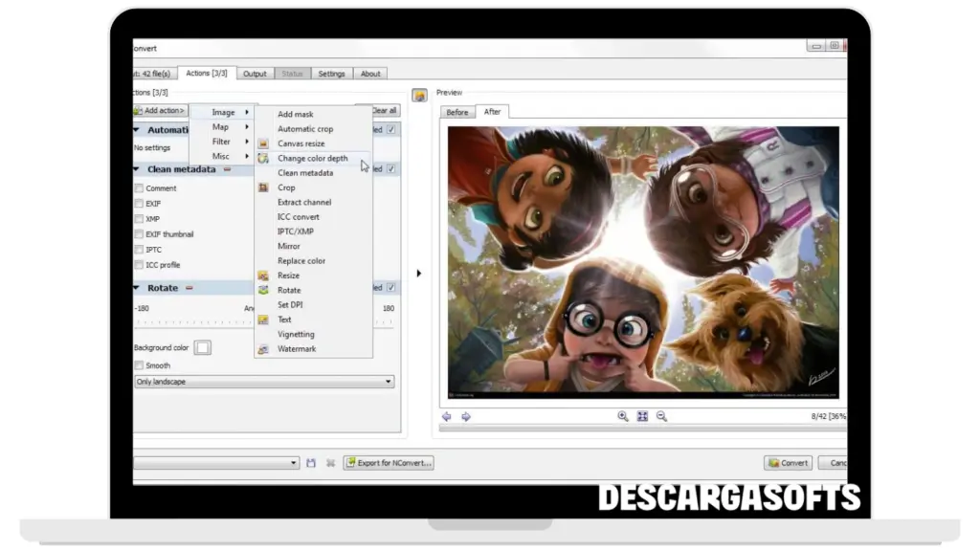Open the Background color swatch
The image size is (980, 551).
(202, 347)
